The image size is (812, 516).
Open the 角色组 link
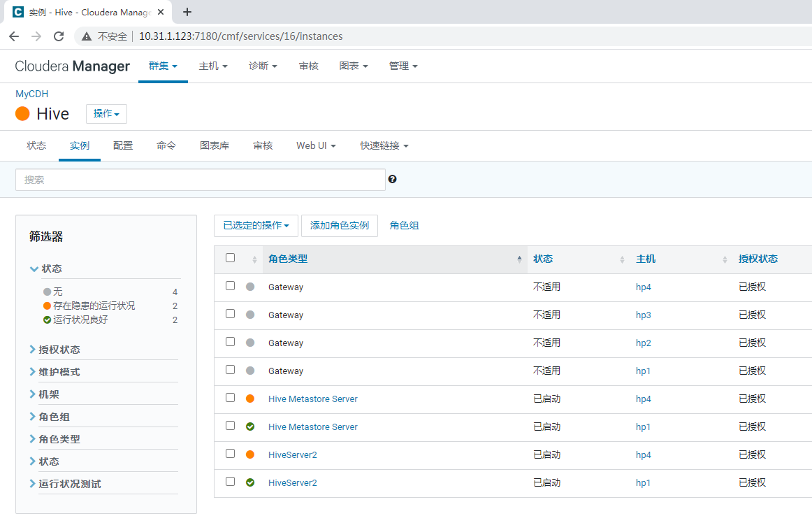coord(404,225)
